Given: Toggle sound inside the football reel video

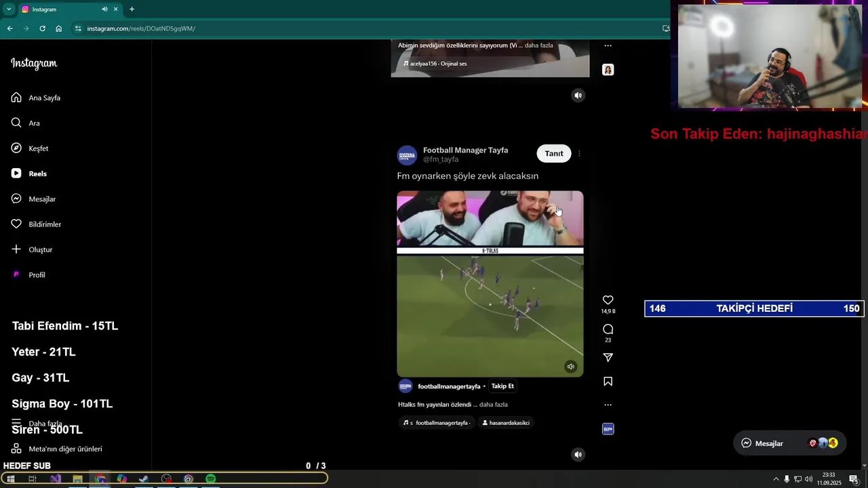Looking at the screenshot, I should pyautogui.click(x=570, y=367).
